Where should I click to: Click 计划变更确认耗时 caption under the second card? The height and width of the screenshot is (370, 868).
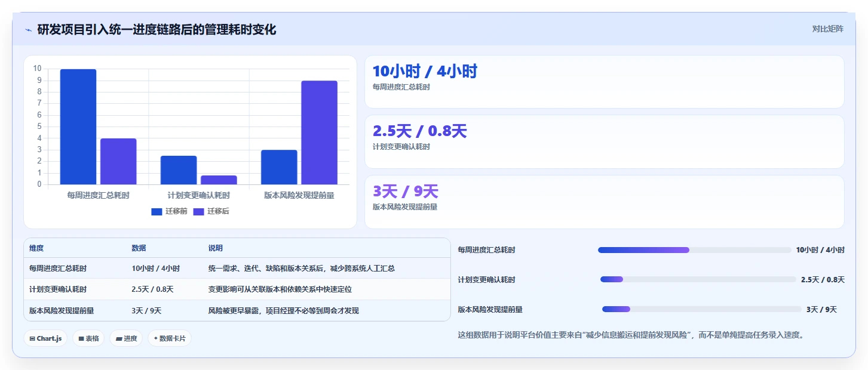click(401, 146)
